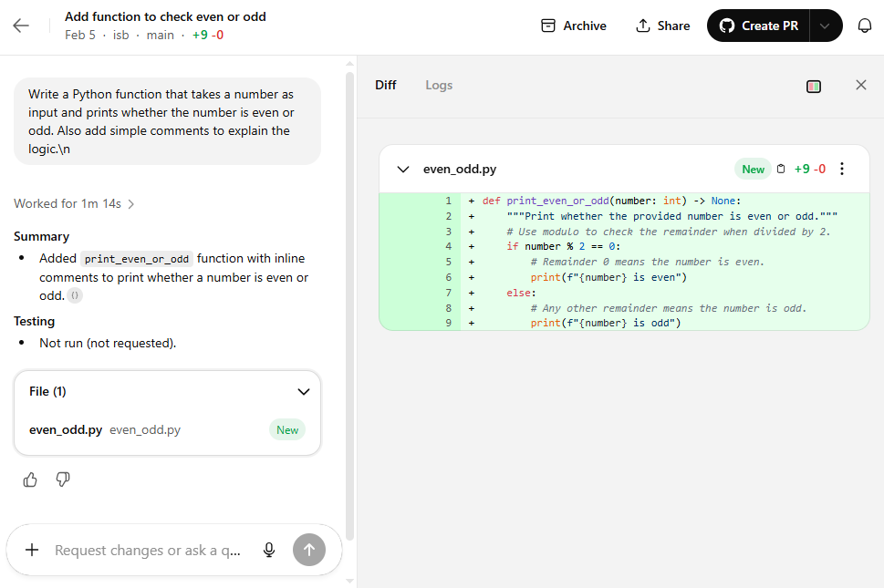884x588 pixels.
Task: Click the back arrow icon
Action: point(21,26)
